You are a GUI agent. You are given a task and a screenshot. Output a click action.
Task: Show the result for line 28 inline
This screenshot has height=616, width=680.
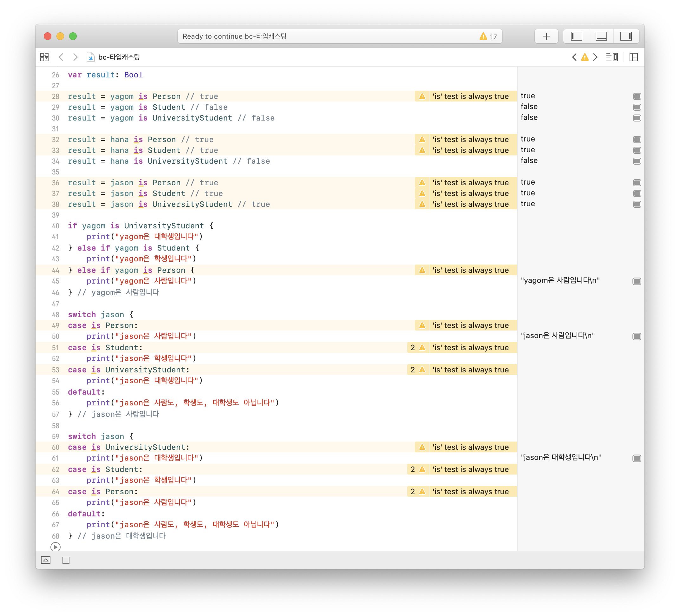click(637, 96)
